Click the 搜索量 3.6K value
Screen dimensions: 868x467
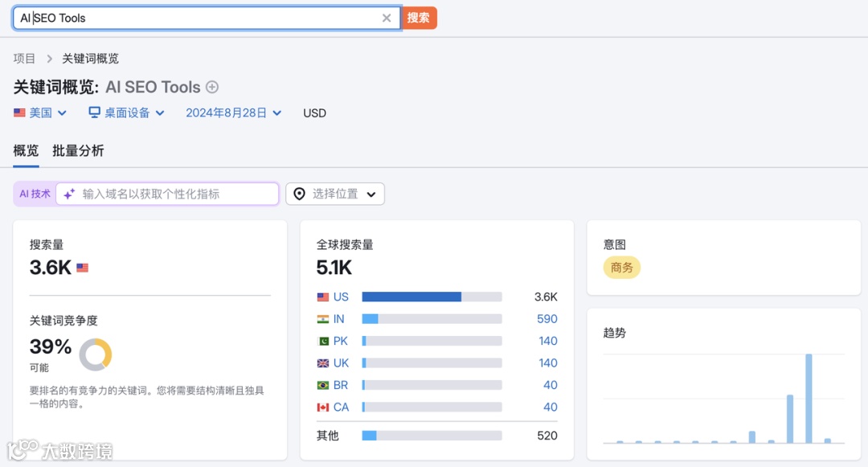(x=51, y=268)
